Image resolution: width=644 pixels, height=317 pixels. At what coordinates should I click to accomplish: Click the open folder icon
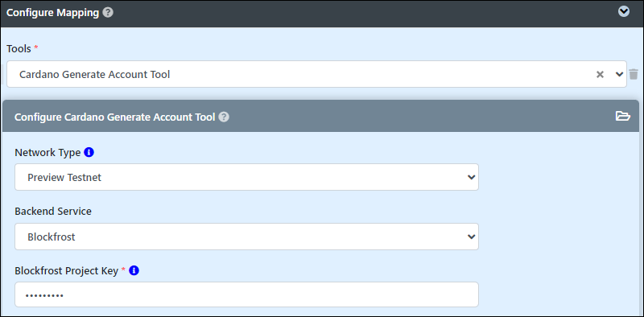coord(622,116)
